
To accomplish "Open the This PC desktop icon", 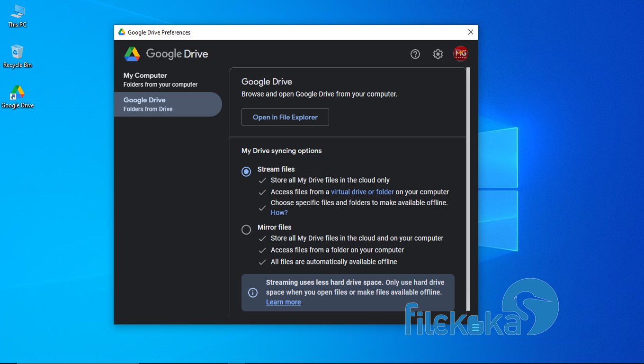I will click(18, 16).
